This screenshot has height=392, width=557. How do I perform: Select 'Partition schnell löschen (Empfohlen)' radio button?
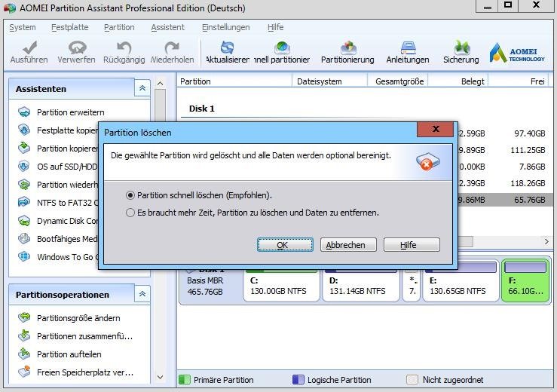(130, 195)
